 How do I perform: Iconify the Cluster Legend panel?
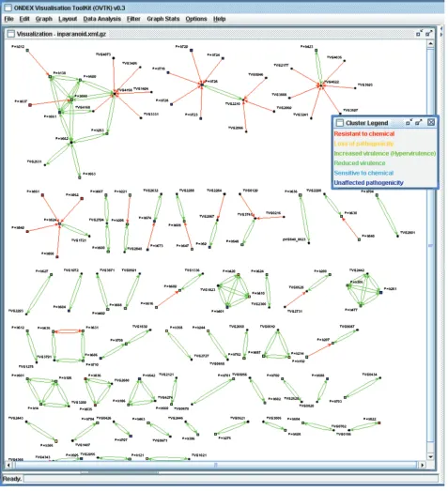tap(409, 122)
